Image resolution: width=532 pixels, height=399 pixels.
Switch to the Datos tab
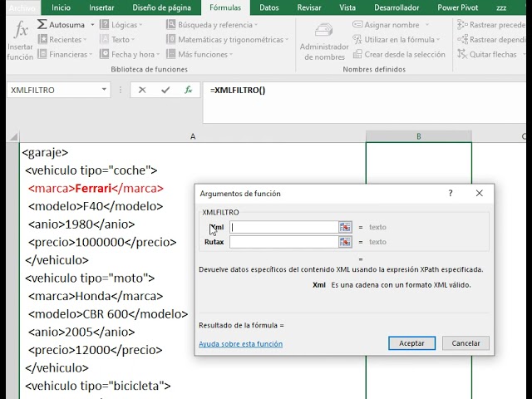pyautogui.click(x=269, y=7)
